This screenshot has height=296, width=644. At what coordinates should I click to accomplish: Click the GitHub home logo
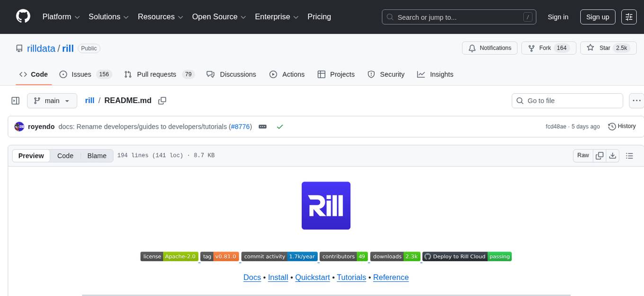(23, 17)
